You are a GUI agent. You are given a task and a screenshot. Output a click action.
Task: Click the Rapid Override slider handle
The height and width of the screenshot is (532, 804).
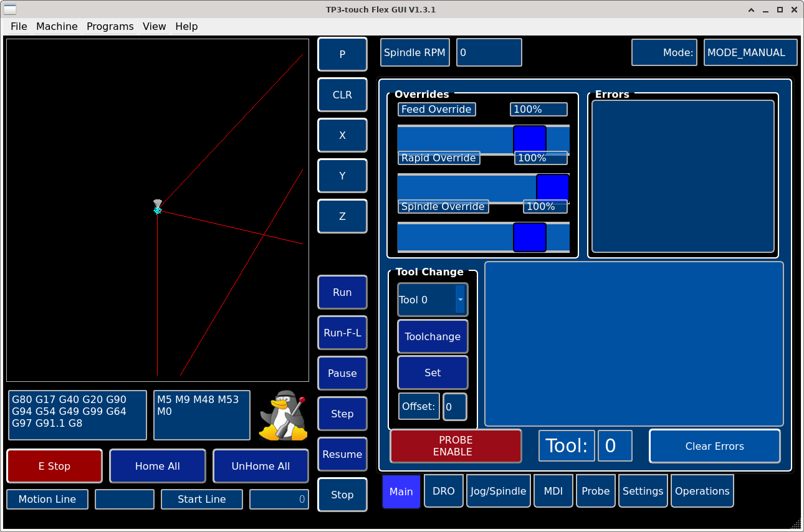pyautogui.click(x=552, y=188)
